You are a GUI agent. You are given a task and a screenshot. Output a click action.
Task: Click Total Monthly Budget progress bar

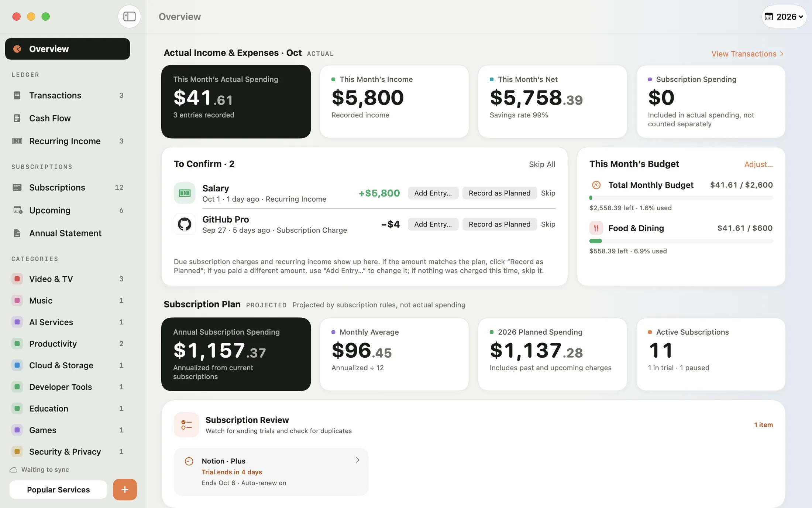(x=681, y=198)
